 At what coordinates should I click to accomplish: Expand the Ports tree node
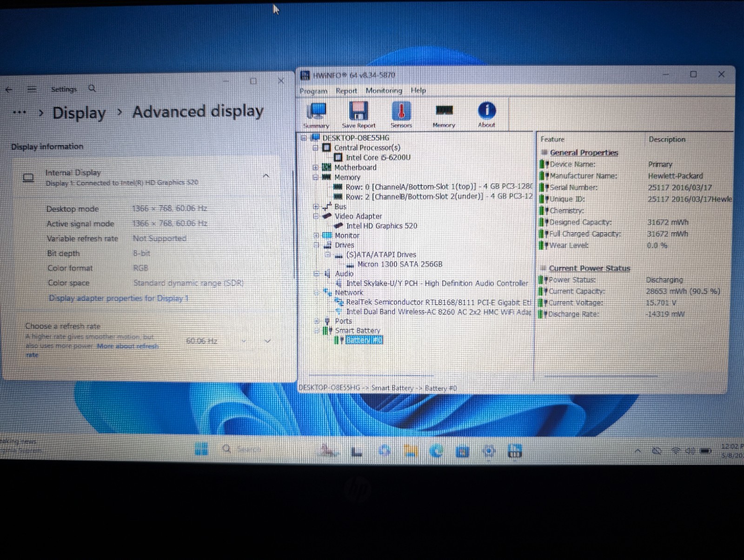tap(317, 321)
